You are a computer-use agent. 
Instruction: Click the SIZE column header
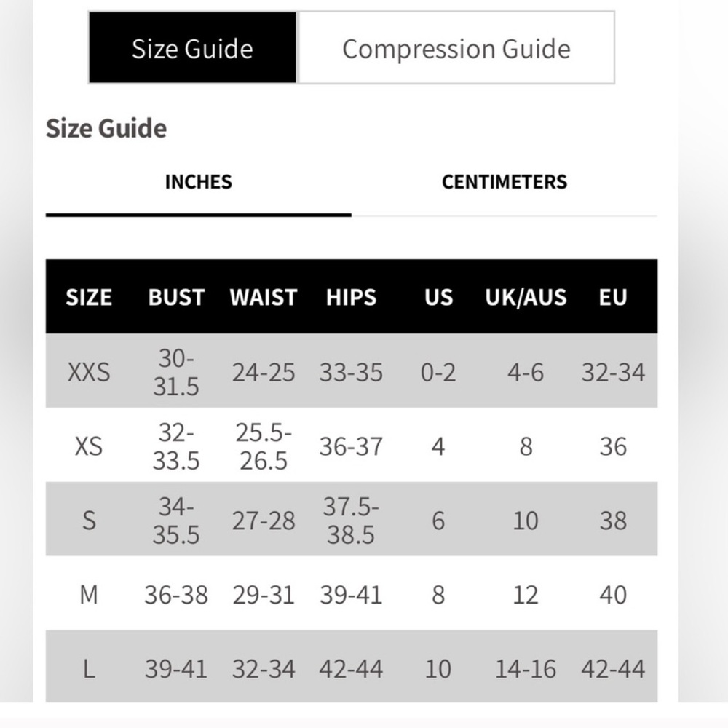[x=89, y=297]
